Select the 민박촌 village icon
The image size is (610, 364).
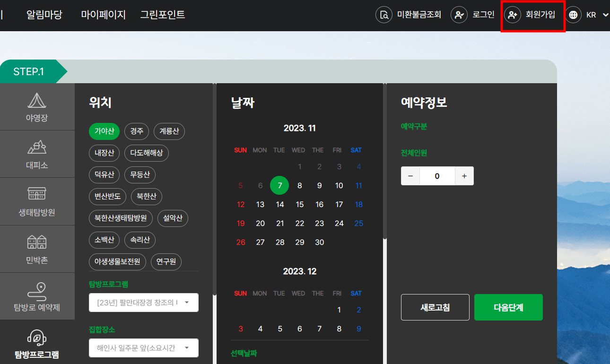click(x=37, y=249)
